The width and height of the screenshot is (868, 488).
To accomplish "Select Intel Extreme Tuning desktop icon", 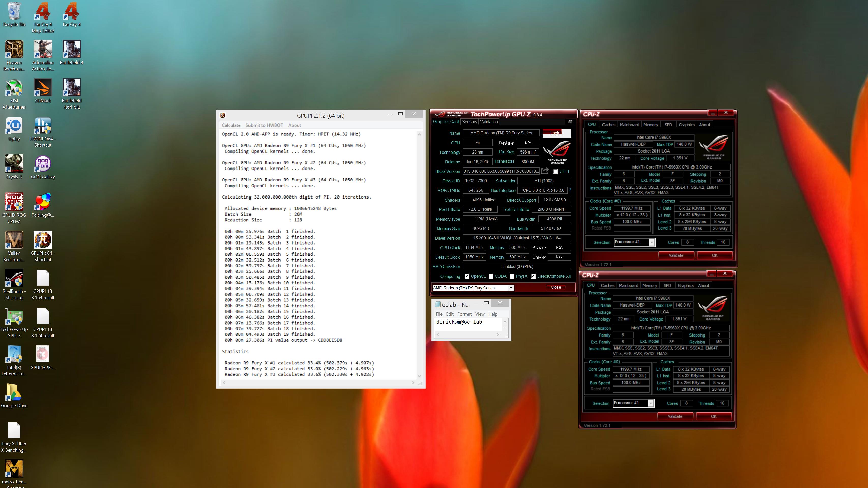I will [x=14, y=360].
